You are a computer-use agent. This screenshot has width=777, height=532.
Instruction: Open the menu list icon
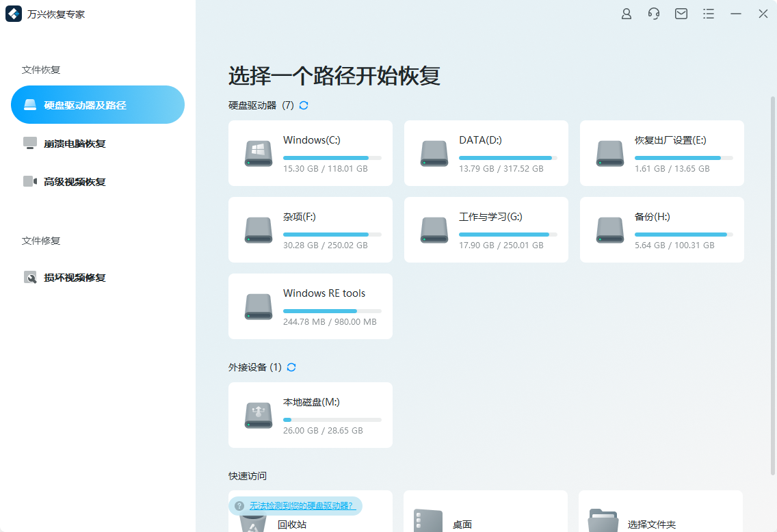point(708,13)
